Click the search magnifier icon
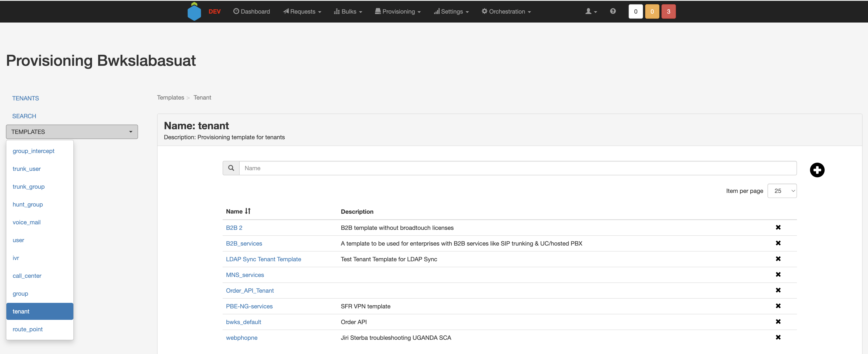868x354 pixels. point(231,168)
